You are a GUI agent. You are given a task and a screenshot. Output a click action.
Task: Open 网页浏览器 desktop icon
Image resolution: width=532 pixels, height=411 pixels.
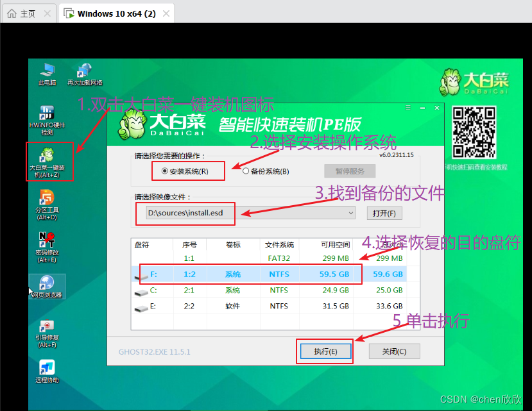(x=47, y=287)
